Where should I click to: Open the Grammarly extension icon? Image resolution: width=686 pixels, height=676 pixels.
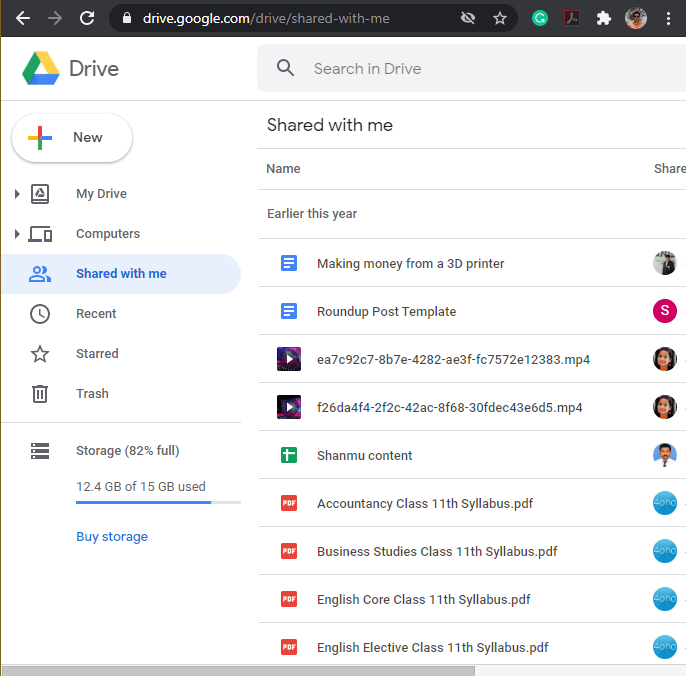pos(540,18)
